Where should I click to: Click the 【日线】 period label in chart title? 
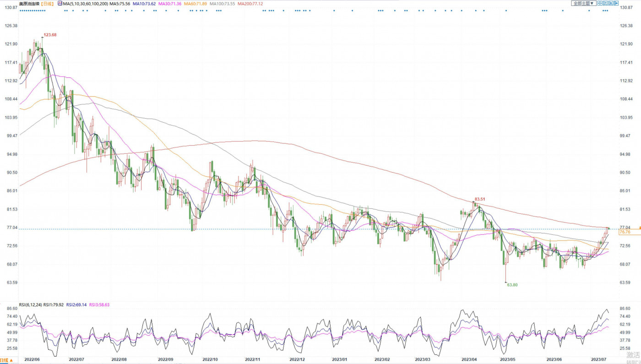pyautogui.click(x=47, y=4)
